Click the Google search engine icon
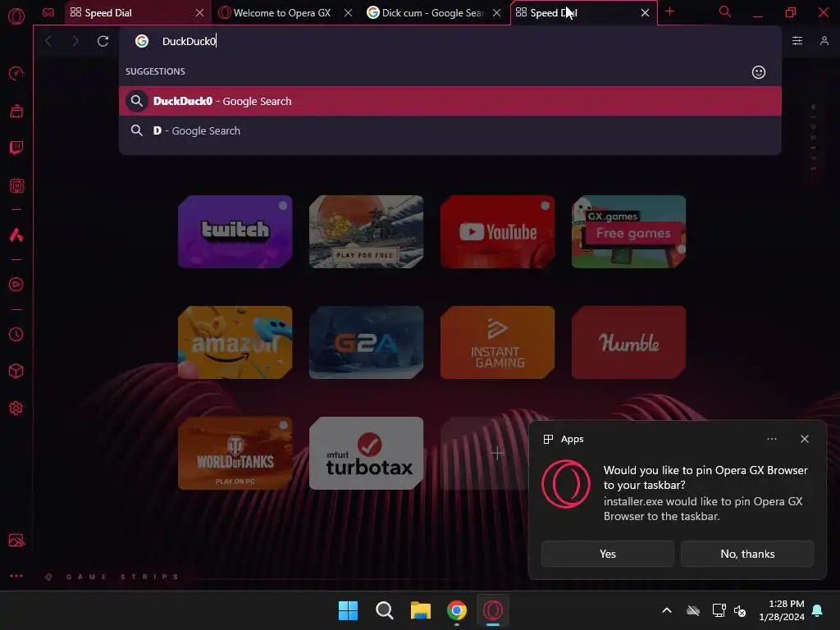The width and height of the screenshot is (840, 630). click(x=141, y=41)
